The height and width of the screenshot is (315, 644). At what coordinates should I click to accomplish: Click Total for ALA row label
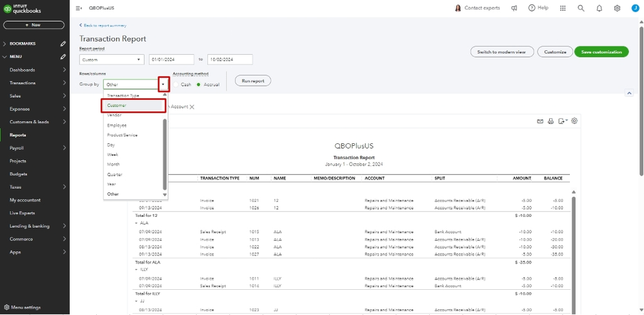pyautogui.click(x=148, y=262)
